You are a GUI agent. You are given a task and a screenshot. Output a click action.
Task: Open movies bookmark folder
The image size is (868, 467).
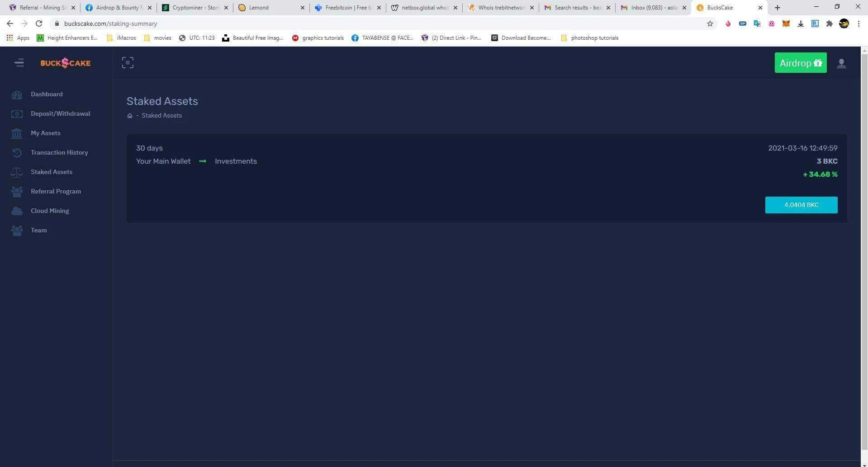(x=157, y=38)
